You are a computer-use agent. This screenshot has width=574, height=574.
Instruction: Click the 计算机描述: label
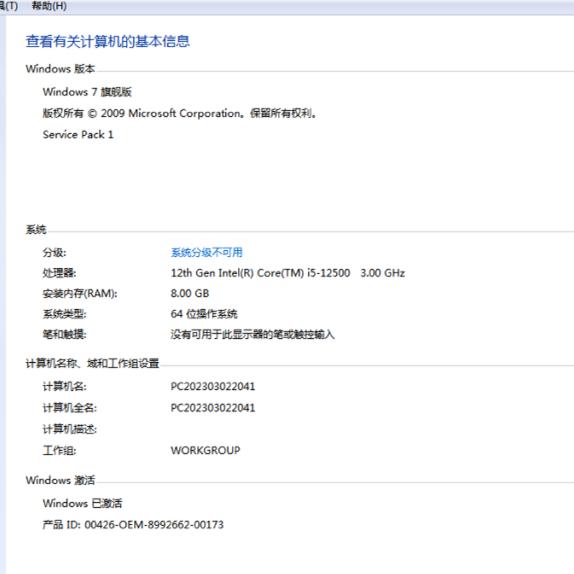coord(70,429)
